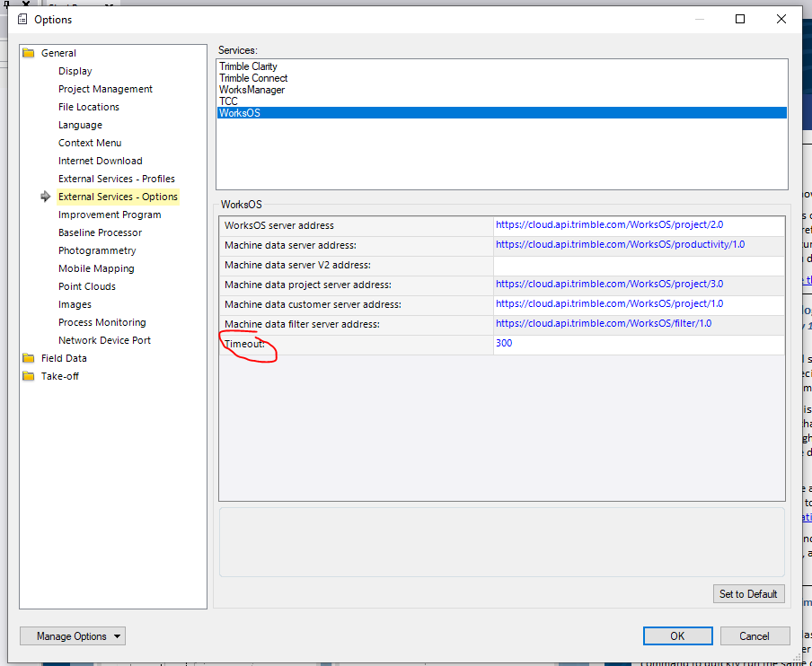Select Baseline Processor settings
812x666 pixels.
coord(100,232)
